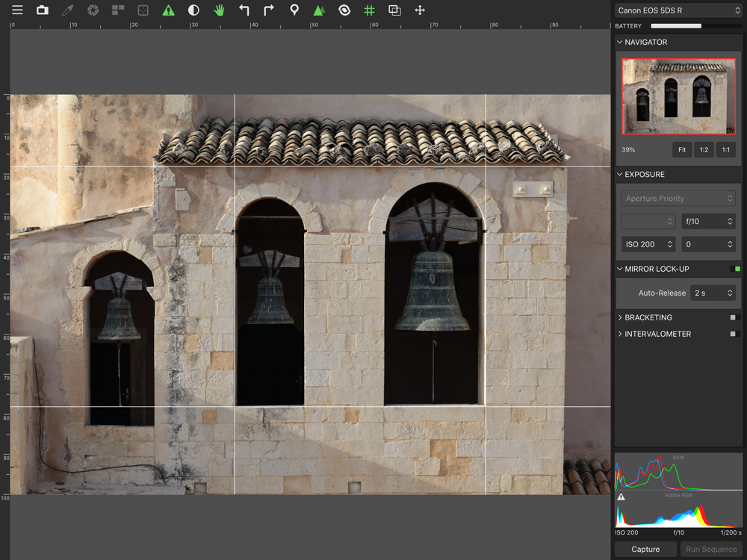747x560 pixels.
Task: Open the f/10 aperture dropdown
Action: click(x=707, y=222)
